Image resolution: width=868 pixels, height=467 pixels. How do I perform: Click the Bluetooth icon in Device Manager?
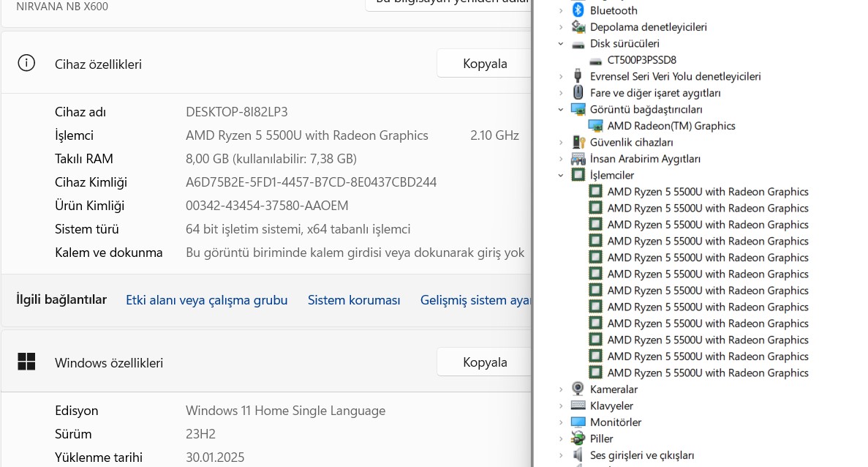click(x=578, y=10)
